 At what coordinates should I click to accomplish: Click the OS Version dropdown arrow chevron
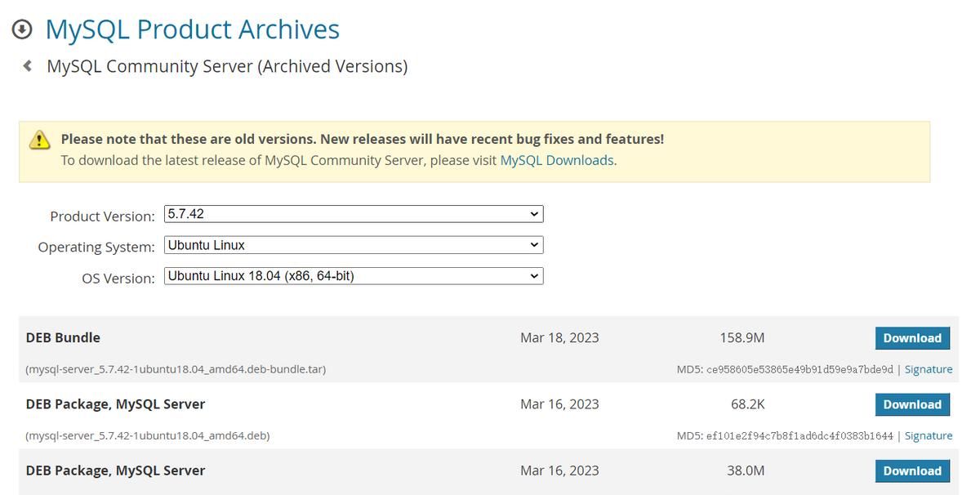coord(534,275)
